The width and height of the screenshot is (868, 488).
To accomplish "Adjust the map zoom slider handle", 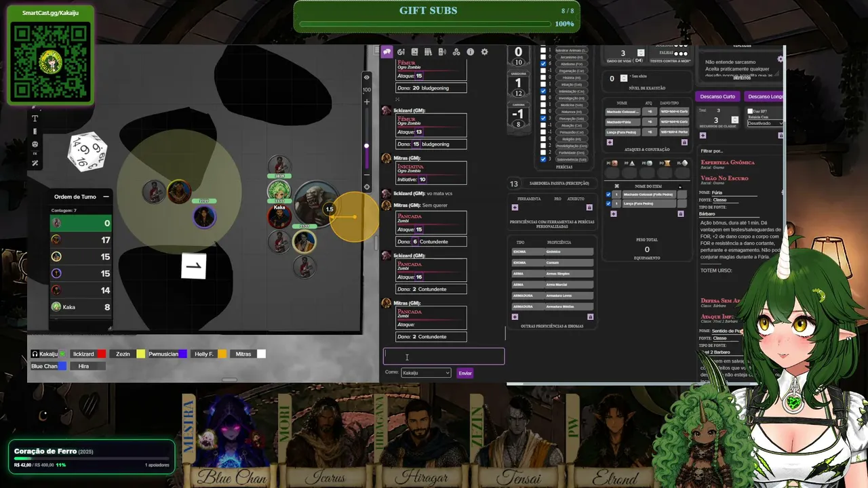I will pyautogui.click(x=367, y=145).
